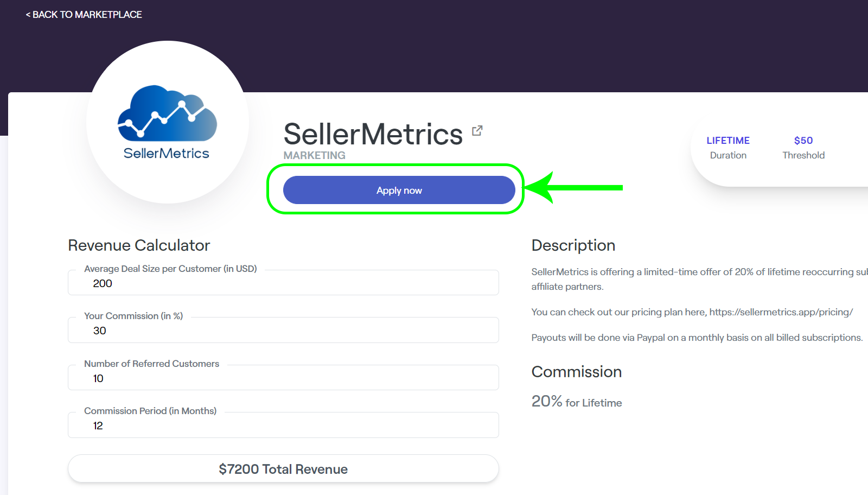Edit Commission Period in Months field
This screenshot has height=495, width=868.
point(283,425)
